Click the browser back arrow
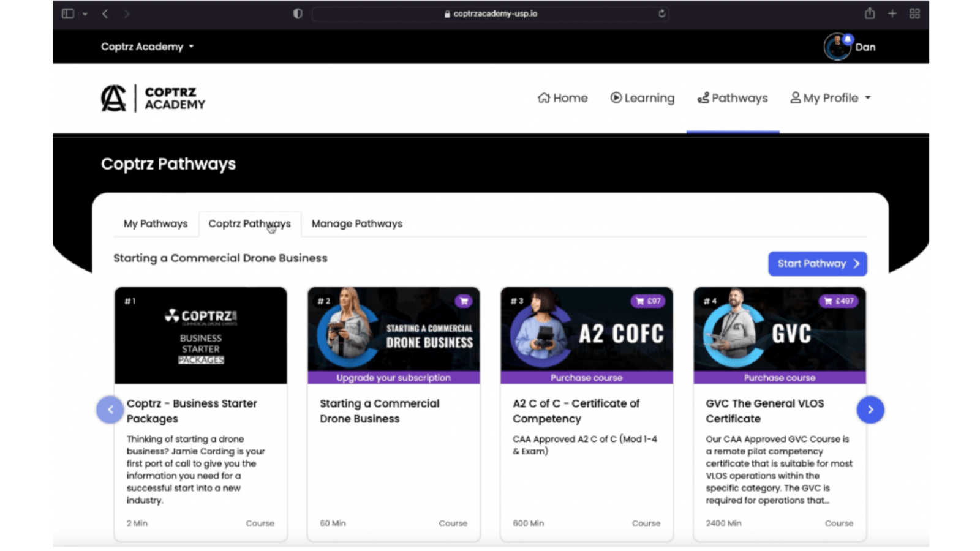The height and width of the screenshot is (551, 980). (104, 13)
